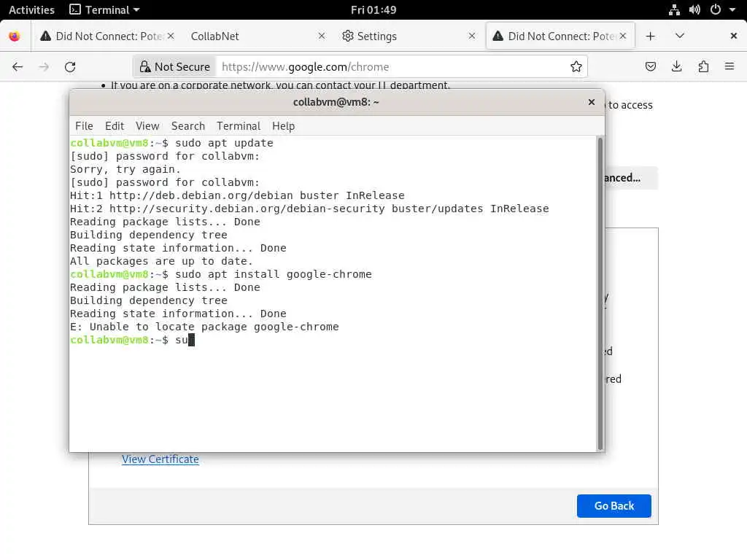Click the View Certificate link
This screenshot has width=747, height=560.
point(160,459)
